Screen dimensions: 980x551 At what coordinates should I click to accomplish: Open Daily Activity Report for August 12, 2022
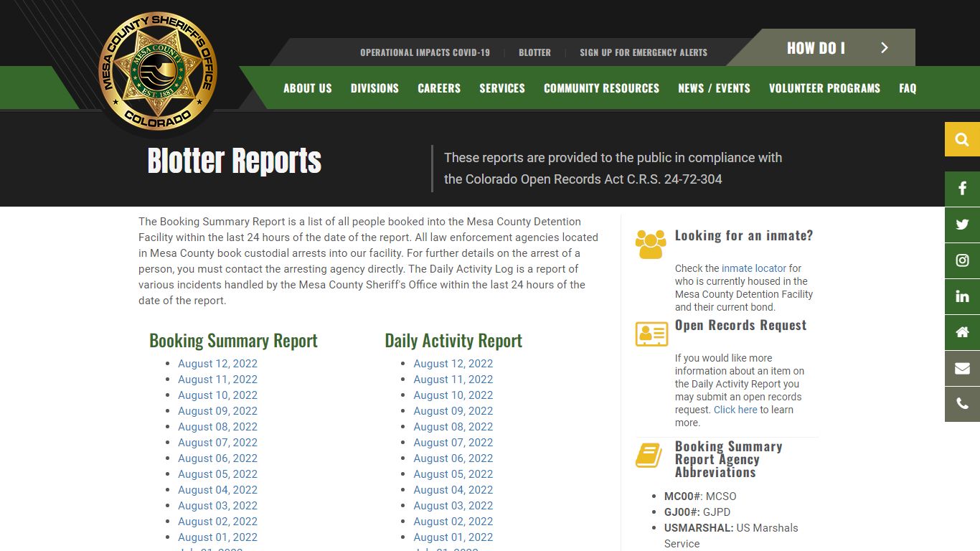coord(453,364)
